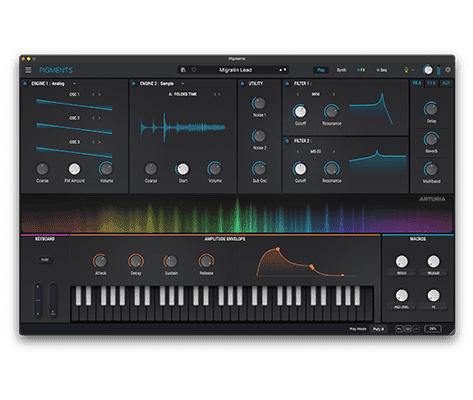Viewport: 473px width, 400px height.
Task: Favorite the preset with the heart icon
Action: [194, 70]
